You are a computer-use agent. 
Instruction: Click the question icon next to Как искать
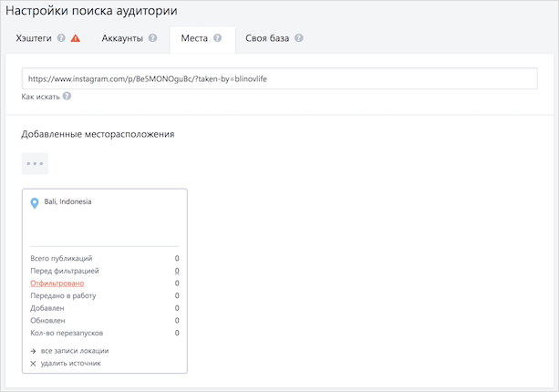(67, 96)
